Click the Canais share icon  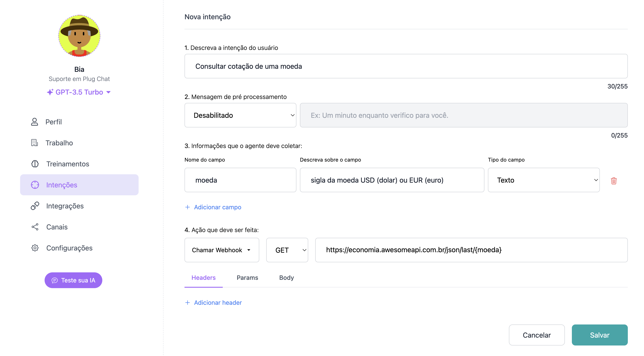[35, 227]
